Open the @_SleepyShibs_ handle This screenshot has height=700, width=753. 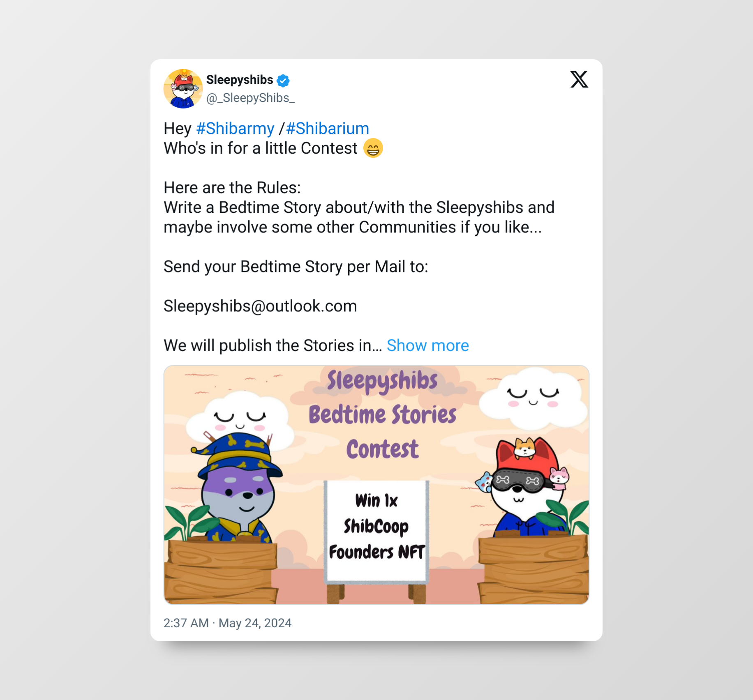pyautogui.click(x=251, y=98)
